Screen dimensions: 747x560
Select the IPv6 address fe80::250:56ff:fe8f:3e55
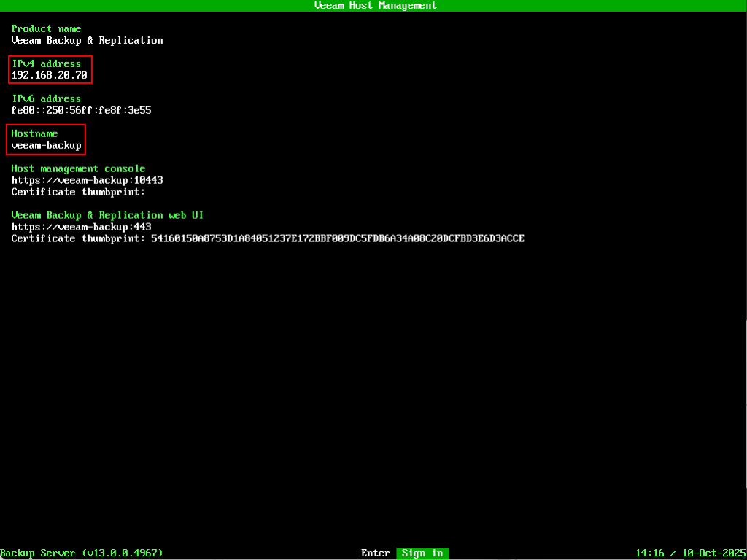pos(81,110)
